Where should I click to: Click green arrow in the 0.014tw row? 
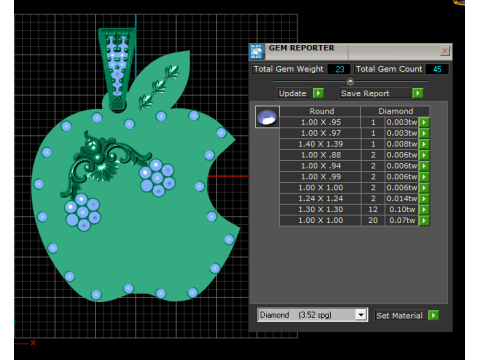424,199
